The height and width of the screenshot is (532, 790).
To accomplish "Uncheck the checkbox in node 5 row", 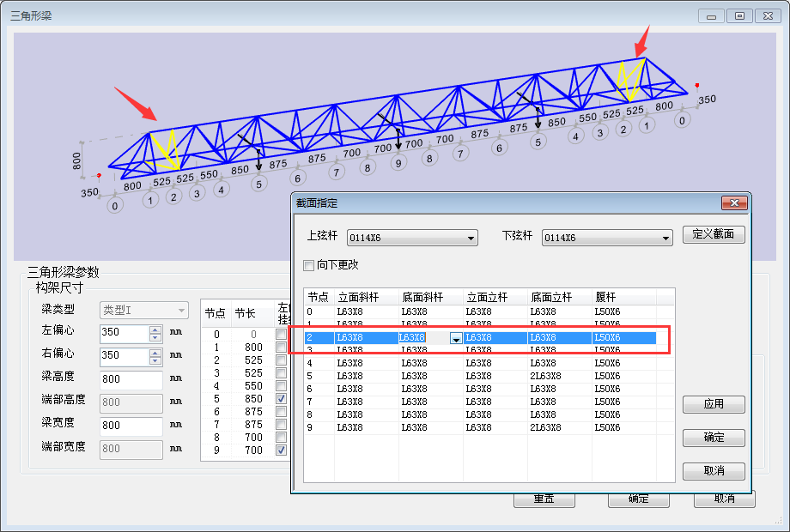I will coord(282,399).
